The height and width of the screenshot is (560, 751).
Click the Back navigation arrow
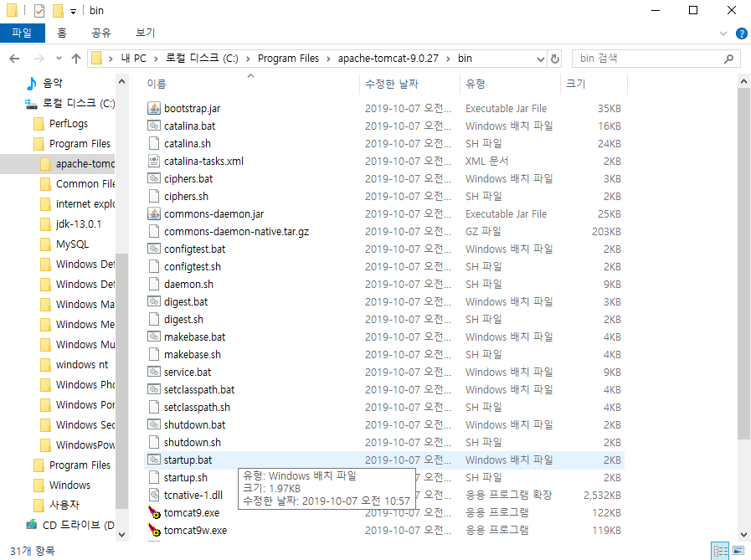tap(14, 59)
